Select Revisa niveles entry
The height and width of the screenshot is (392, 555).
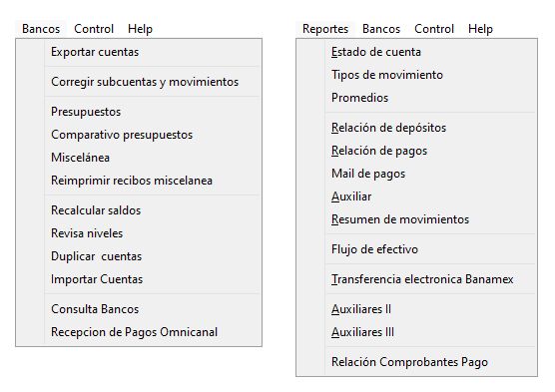(x=139, y=233)
